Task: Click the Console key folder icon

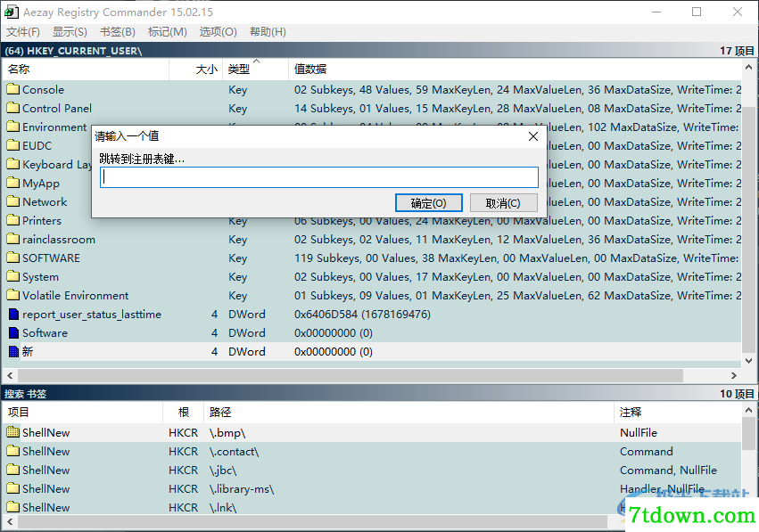Action: [13, 89]
